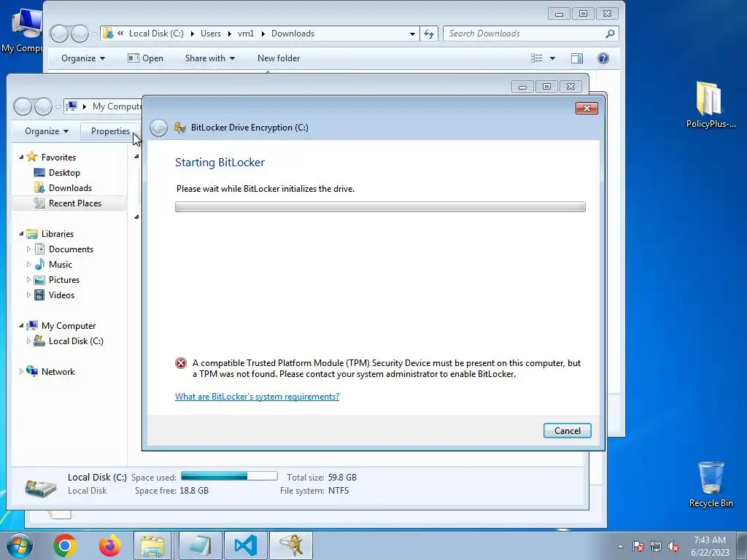Click New folder in Downloads toolbar

pyautogui.click(x=279, y=58)
